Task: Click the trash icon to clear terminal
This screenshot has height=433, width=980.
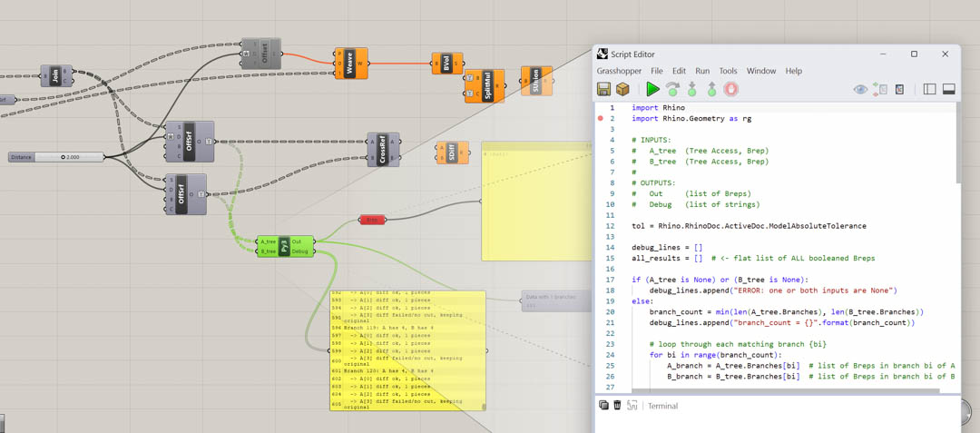Action: [617, 406]
